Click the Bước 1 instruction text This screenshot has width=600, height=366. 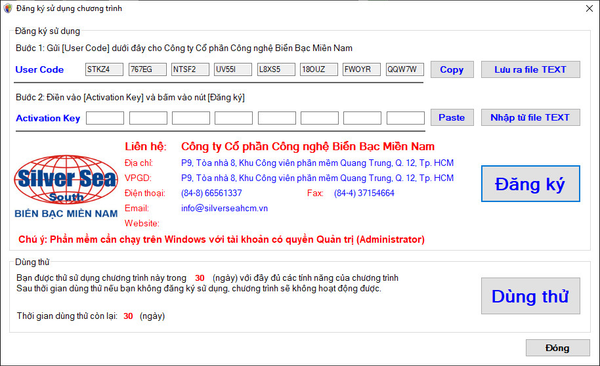pos(184,48)
